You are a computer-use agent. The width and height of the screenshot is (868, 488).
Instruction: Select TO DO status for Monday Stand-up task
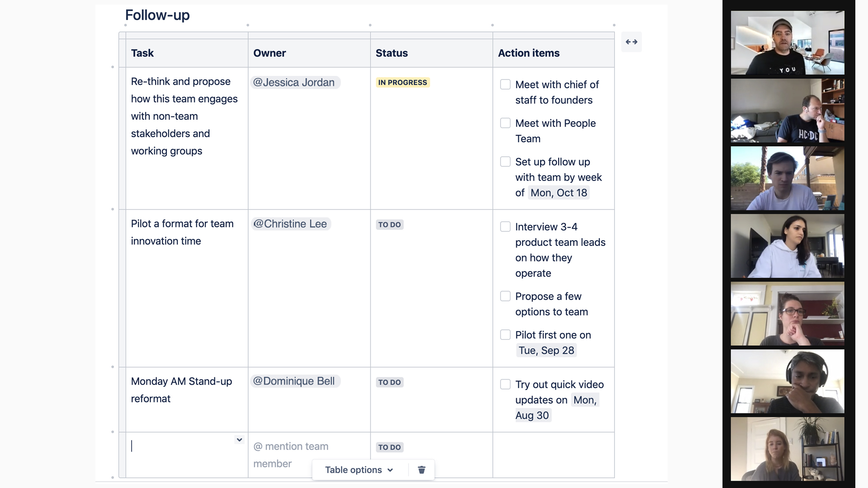pos(389,382)
